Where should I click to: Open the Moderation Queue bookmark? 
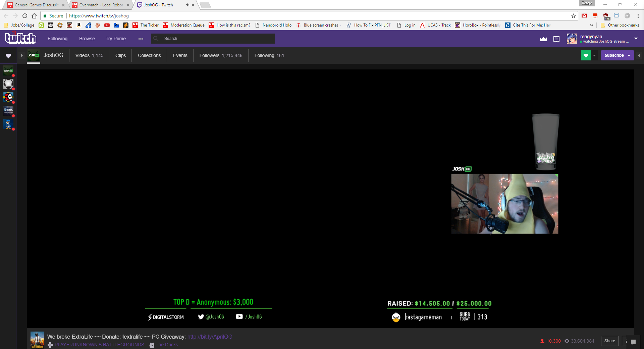tap(184, 25)
